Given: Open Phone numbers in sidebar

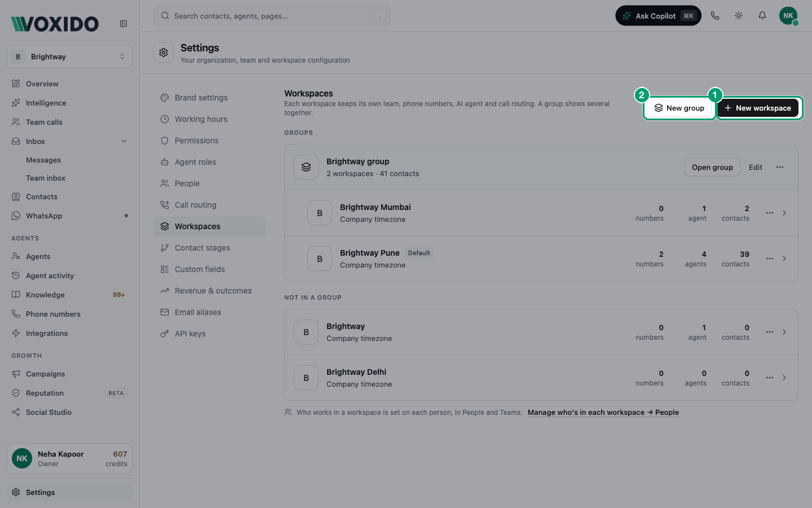Looking at the screenshot, I should pos(70,314).
